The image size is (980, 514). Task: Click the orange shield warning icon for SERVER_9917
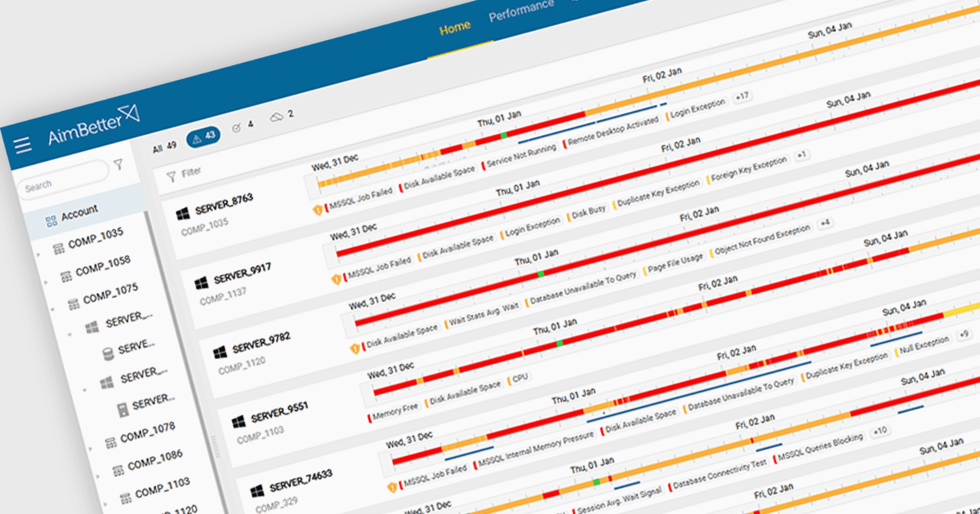click(x=336, y=280)
